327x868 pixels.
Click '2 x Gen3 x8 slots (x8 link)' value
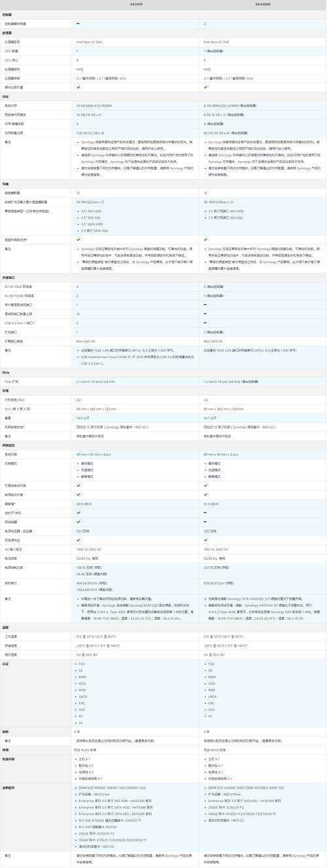96,381
